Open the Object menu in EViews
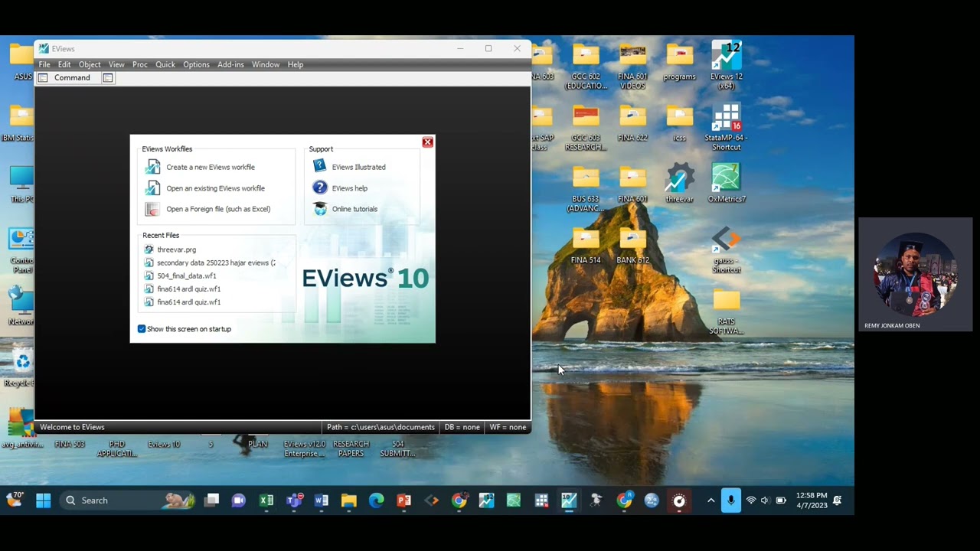 (90, 64)
